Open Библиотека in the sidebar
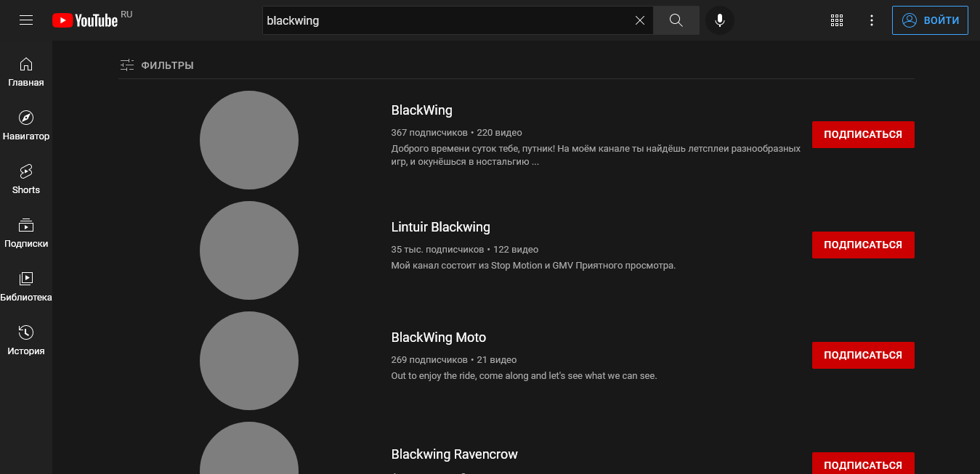Image resolution: width=980 pixels, height=474 pixels. coord(26,287)
